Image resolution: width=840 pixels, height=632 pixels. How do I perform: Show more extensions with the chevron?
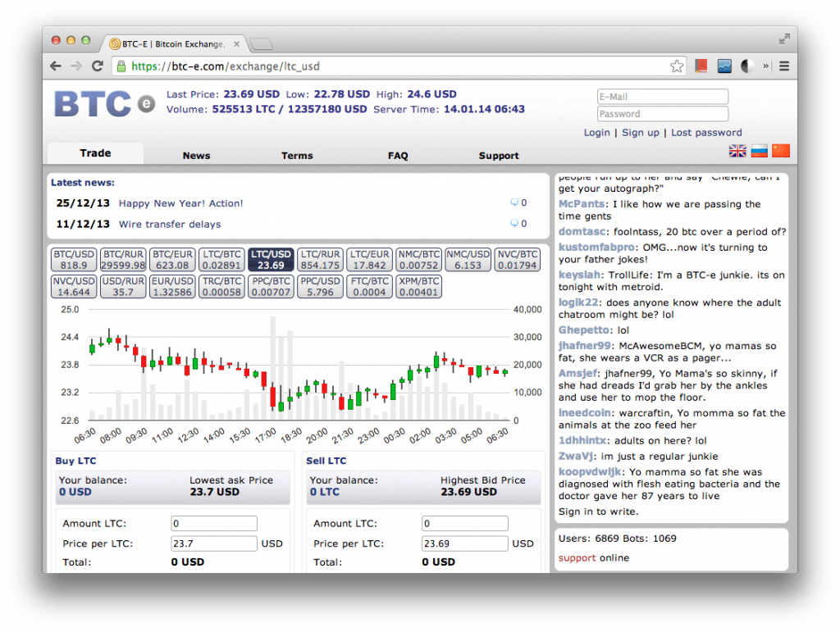click(766, 66)
